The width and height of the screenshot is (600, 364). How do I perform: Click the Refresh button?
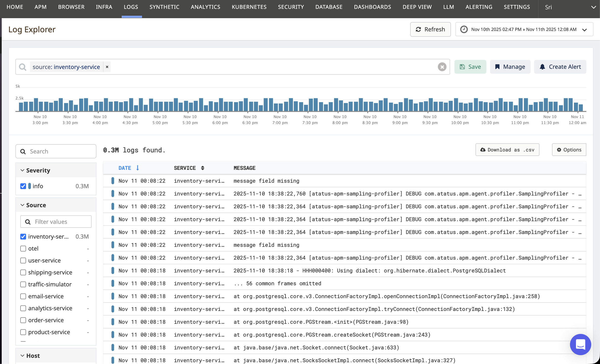[430, 29]
